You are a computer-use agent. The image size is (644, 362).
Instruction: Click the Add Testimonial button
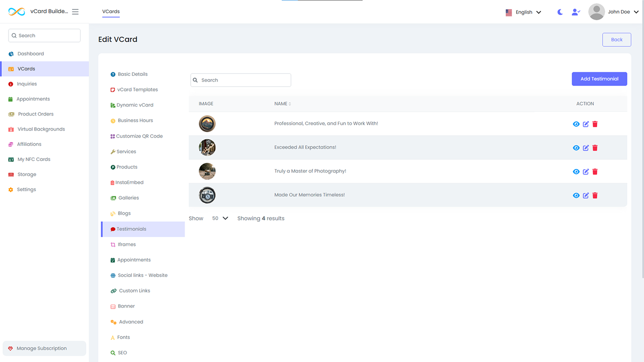599,79
